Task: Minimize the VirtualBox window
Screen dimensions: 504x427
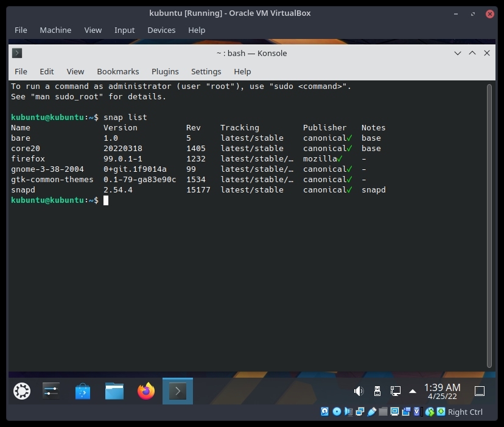Action: (456, 14)
